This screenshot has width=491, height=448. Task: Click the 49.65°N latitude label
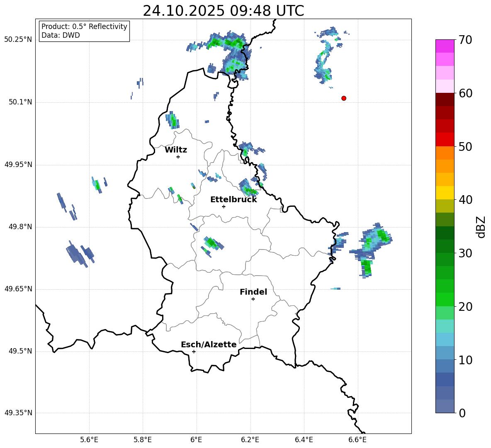click(18, 289)
